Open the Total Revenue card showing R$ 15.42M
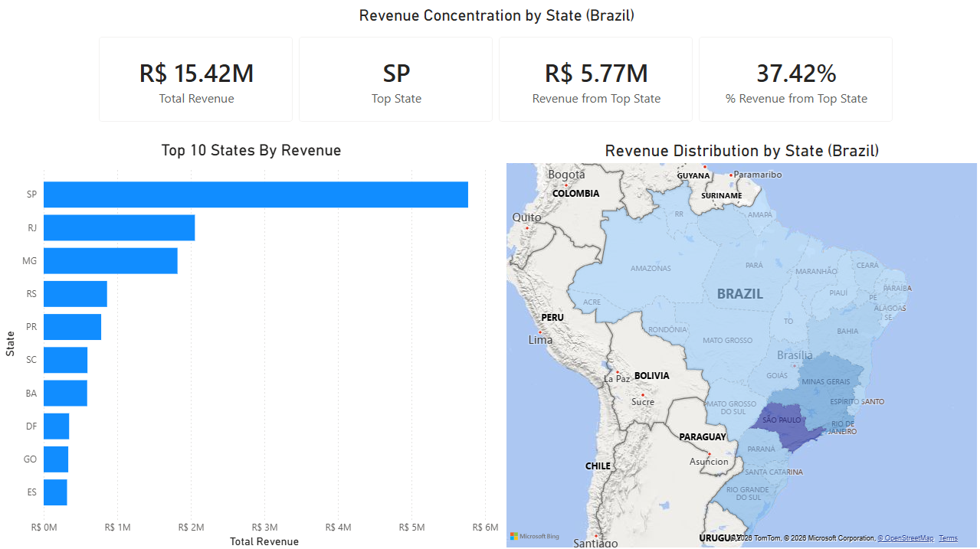This screenshot has width=980, height=549. click(196, 79)
